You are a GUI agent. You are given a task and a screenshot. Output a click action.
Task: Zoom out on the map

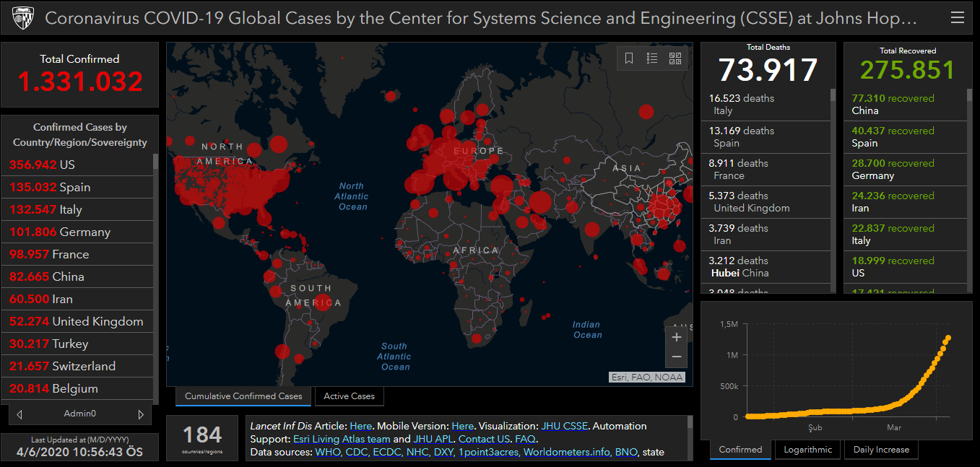coord(677,357)
